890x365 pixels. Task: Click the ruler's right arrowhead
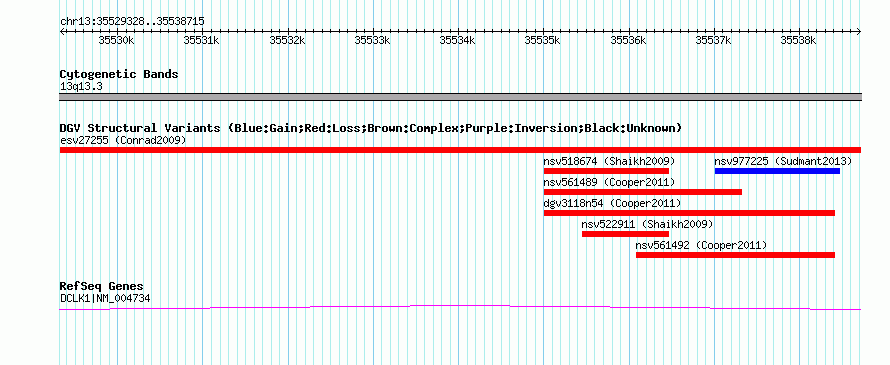pos(858,31)
